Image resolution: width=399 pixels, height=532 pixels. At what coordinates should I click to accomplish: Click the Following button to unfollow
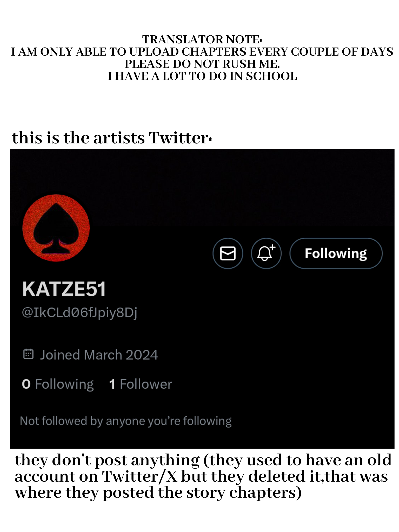click(336, 253)
